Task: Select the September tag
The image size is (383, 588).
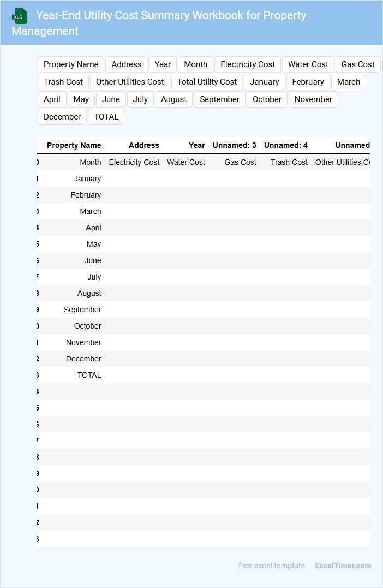Action: 220,99
